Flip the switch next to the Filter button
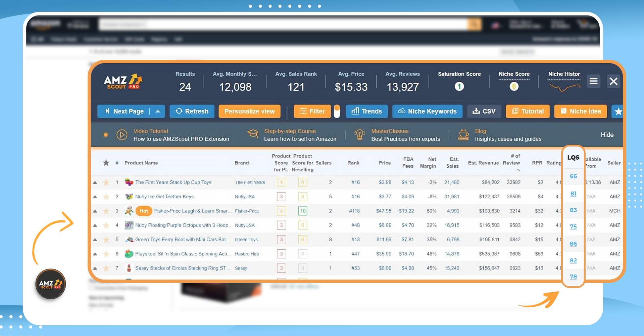 [x=337, y=111]
